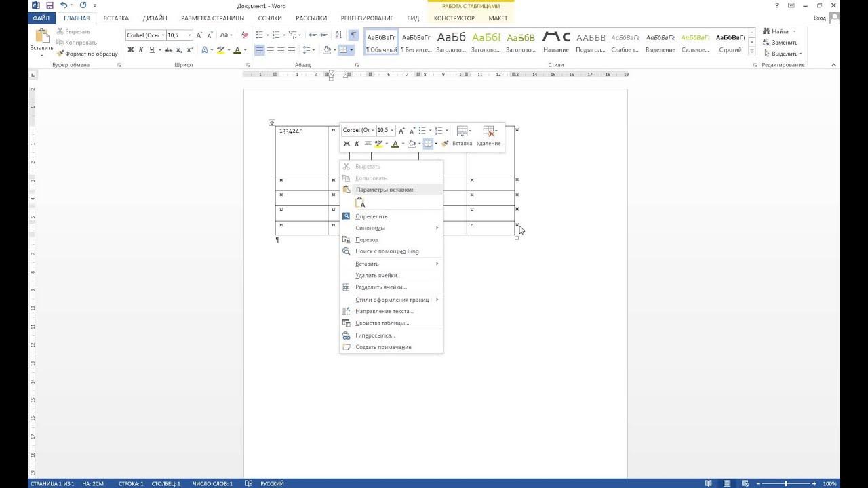Open Find (Найти) dropdown arrow
Viewport: 868px width, 488px height.
tap(794, 31)
